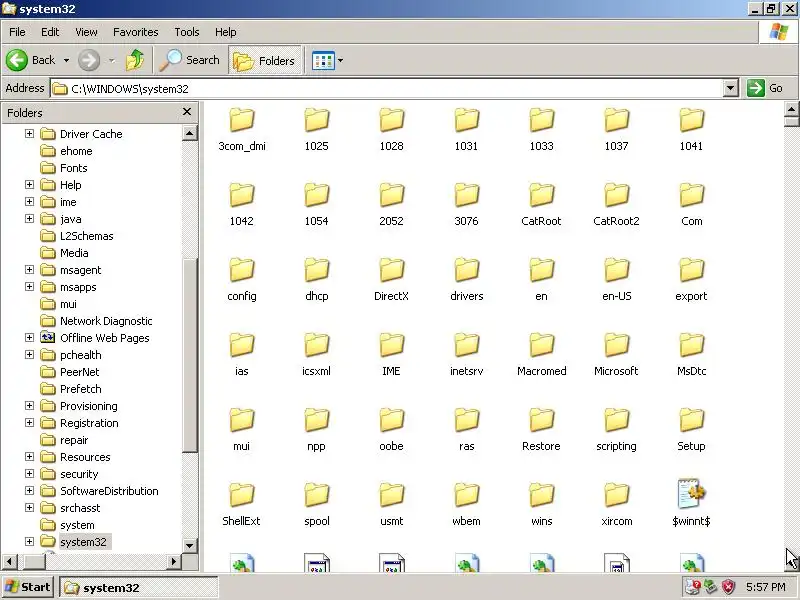Click the green Up folder icon

pyautogui.click(x=135, y=60)
